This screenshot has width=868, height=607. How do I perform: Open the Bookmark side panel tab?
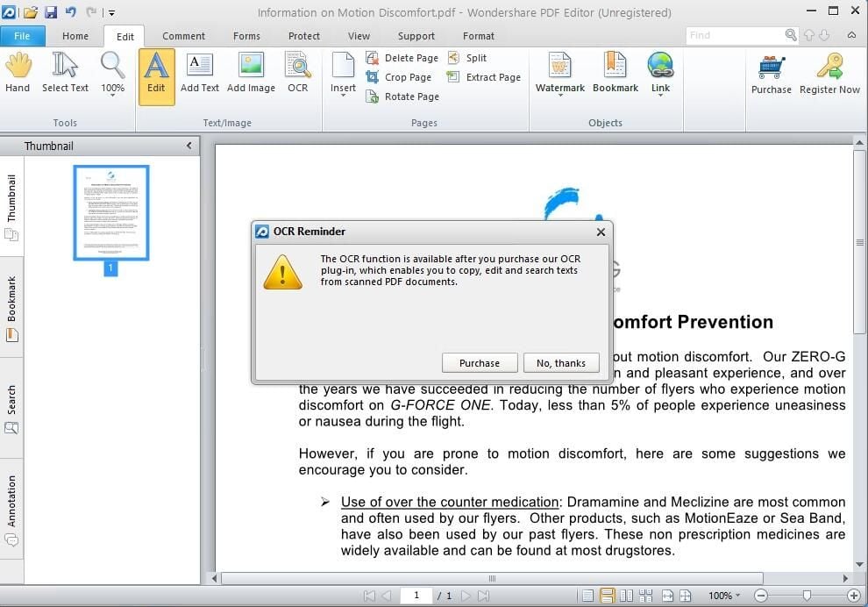(x=11, y=308)
